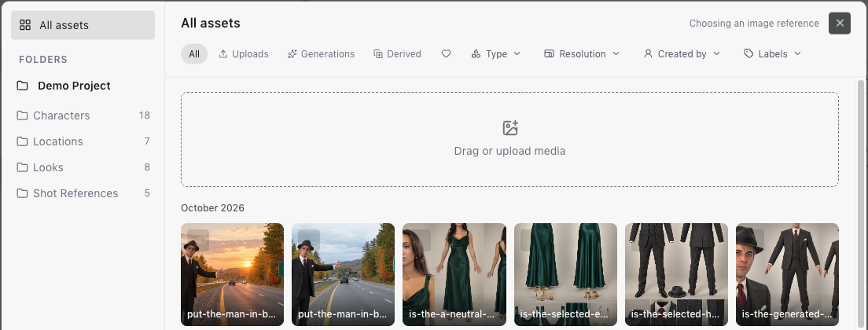The image size is (868, 330).
Task: Click the Locations folder icon
Action: coord(22,141)
